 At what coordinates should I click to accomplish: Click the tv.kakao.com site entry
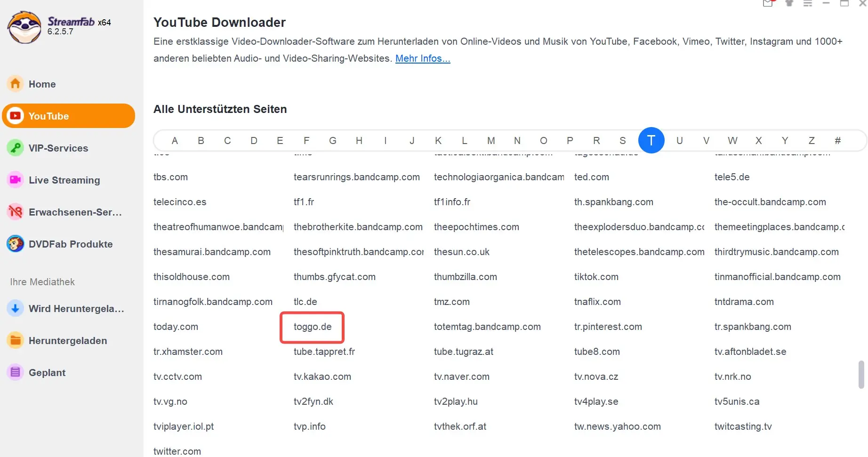[x=322, y=377]
